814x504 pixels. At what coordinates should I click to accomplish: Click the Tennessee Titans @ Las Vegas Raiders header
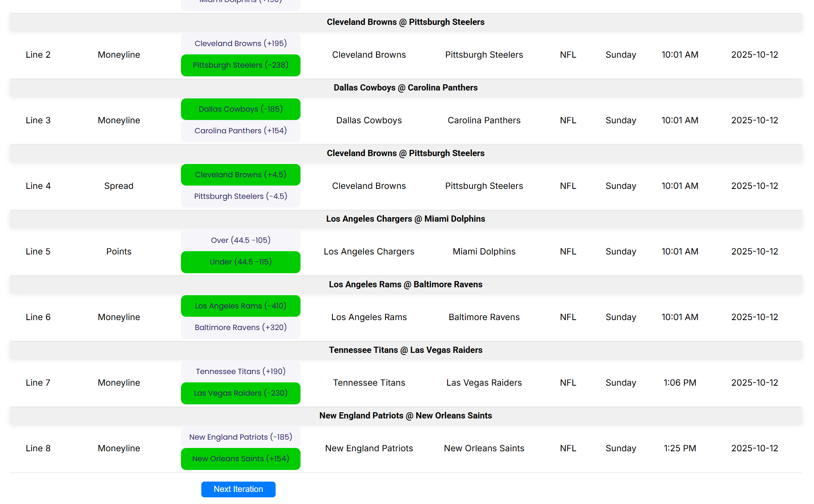pyautogui.click(x=406, y=350)
